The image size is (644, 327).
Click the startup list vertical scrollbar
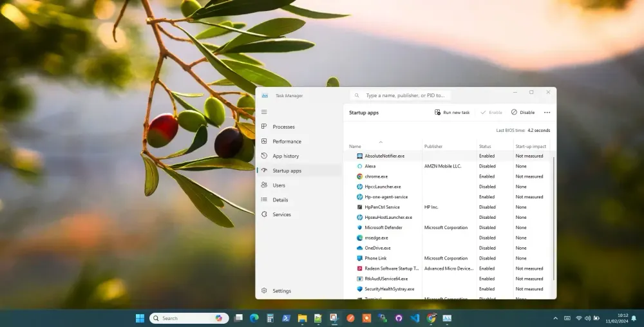pos(554,218)
